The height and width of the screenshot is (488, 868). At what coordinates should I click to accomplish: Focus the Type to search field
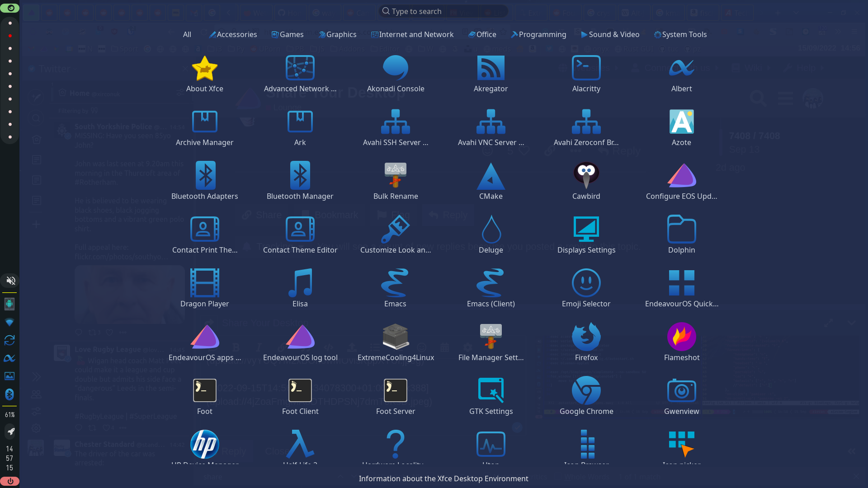tap(443, 11)
